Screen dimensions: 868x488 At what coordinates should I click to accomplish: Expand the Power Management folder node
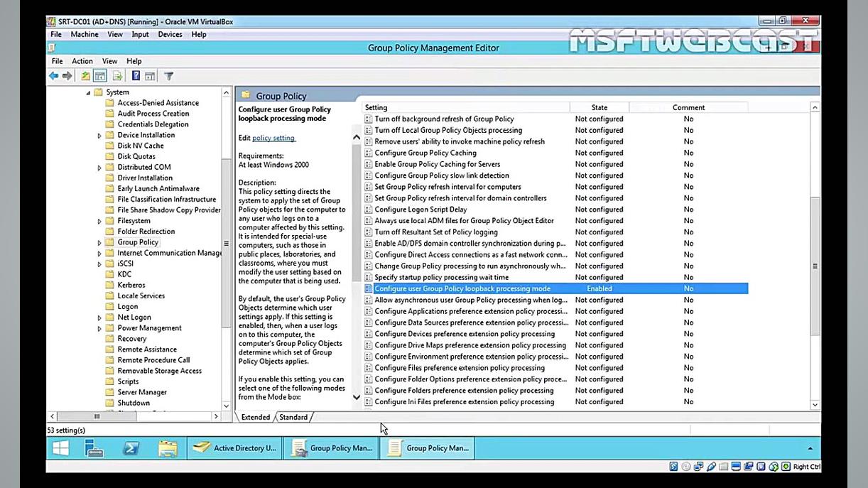[x=99, y=328]
